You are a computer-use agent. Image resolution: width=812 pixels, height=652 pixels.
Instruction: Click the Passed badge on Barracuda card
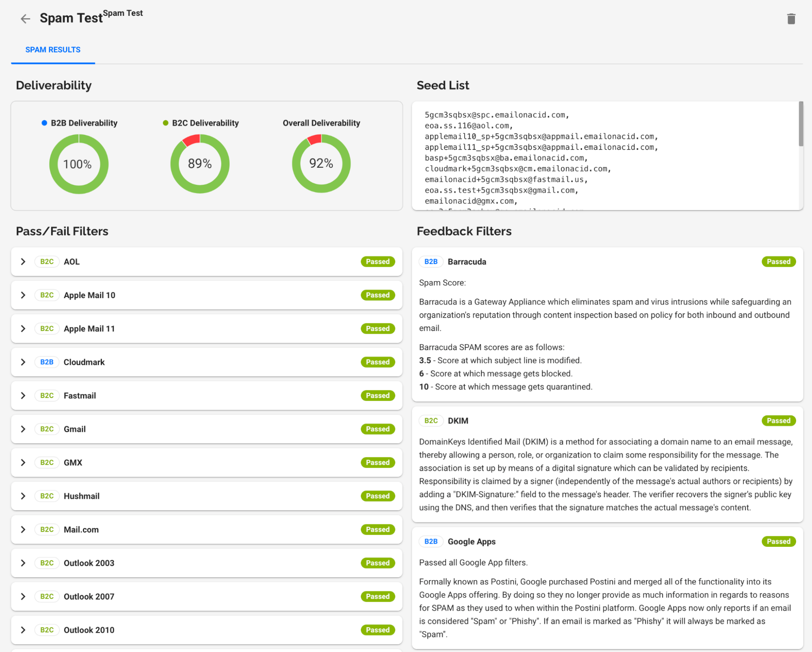[x=778, y=262]
